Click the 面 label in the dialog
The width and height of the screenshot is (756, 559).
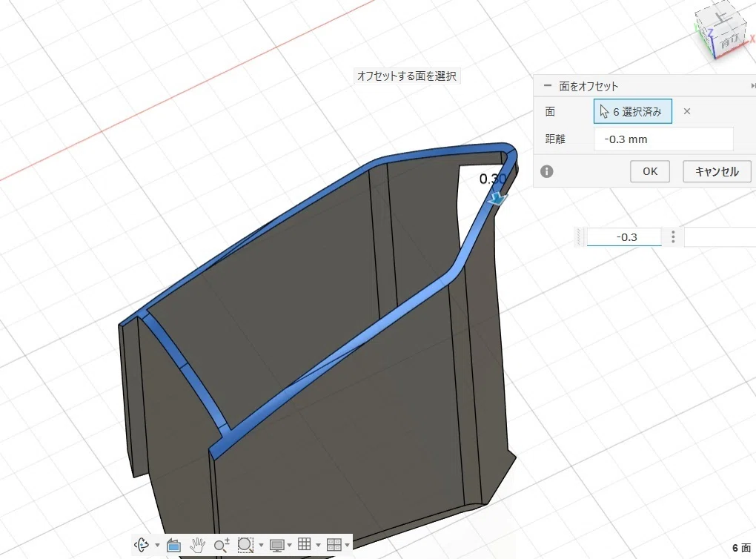[x=550, y=111]
